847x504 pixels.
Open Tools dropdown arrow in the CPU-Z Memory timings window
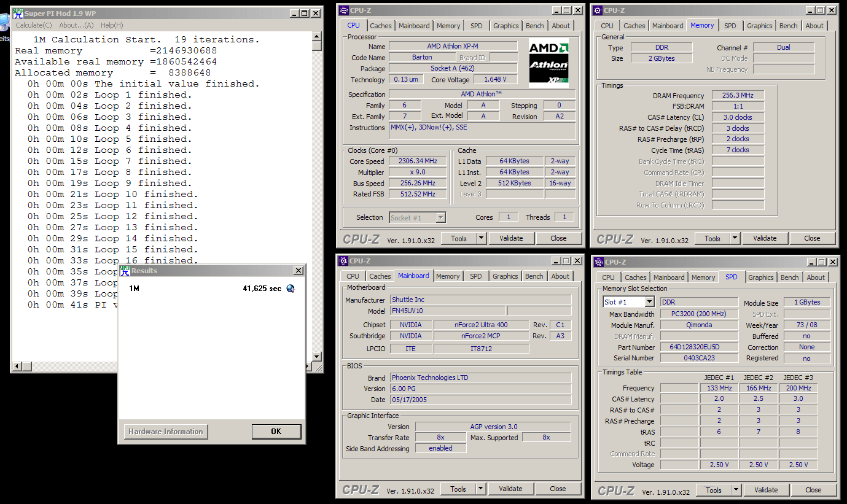(x=735, y=238)
